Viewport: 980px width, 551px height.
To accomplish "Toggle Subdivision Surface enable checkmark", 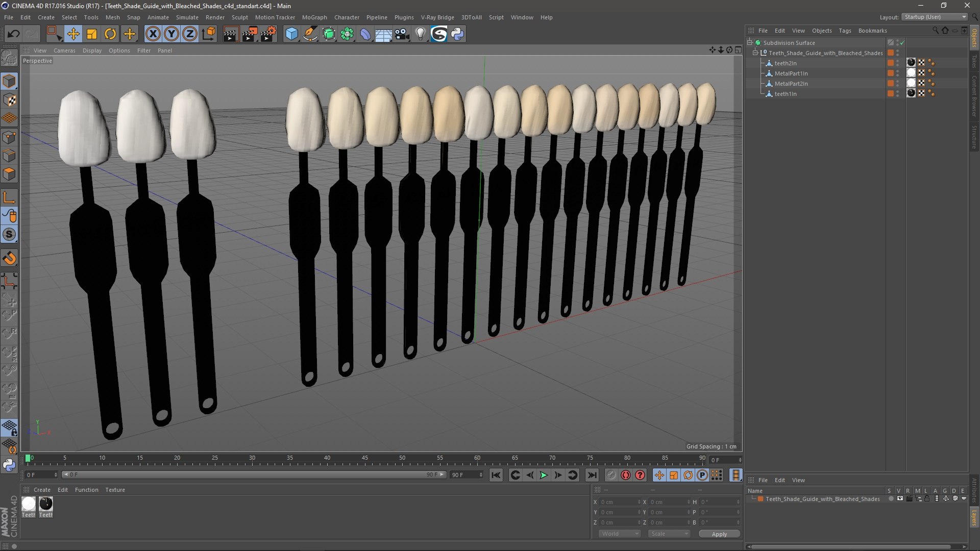I will tap(902, 43).
